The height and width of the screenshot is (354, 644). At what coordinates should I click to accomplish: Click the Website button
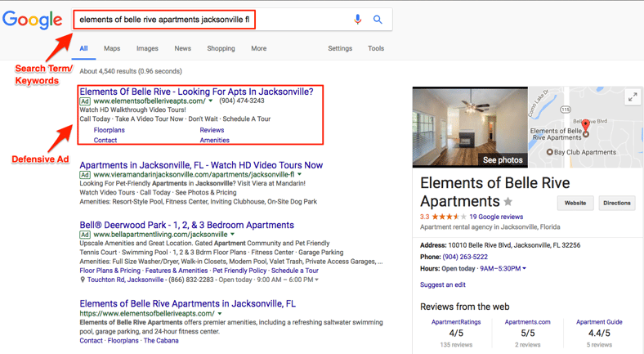(575, 204)
